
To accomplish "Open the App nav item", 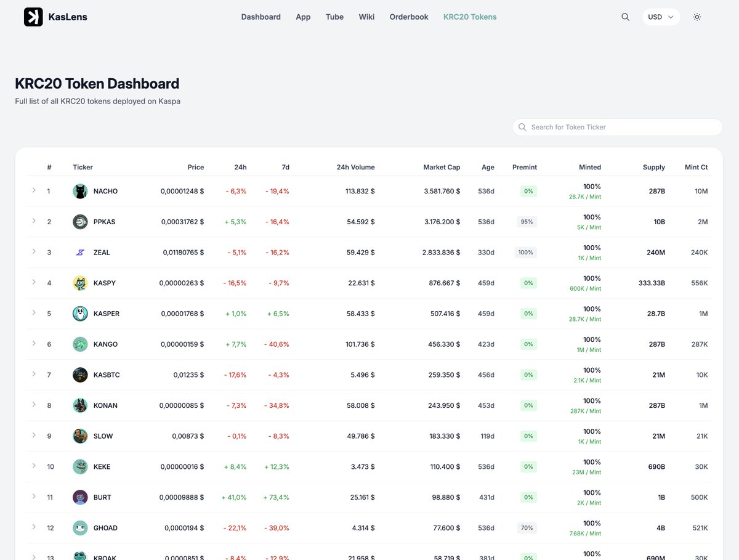I will [303, 17].
